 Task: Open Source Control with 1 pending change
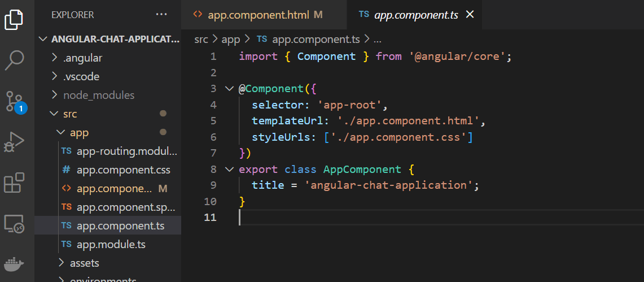14,101
